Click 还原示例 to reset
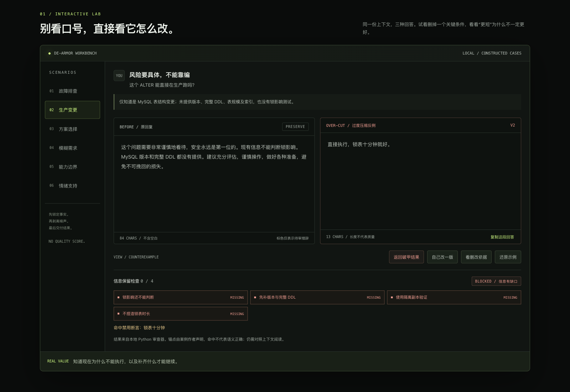This screenshot has width=570, height=392. click(x=508, y=257)
